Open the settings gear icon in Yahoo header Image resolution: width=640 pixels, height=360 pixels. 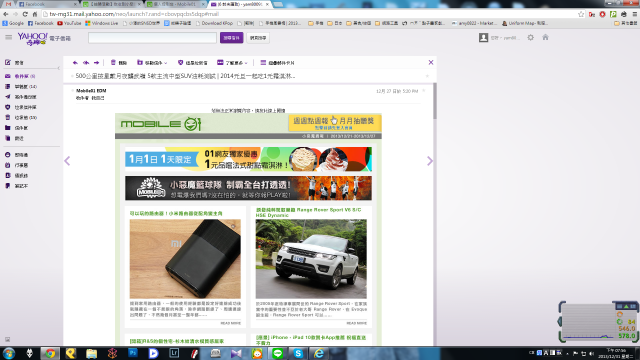[530, 38]
